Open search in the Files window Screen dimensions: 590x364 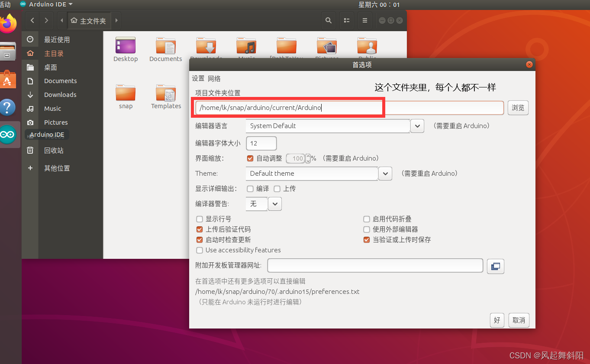(x=329, y=20)
